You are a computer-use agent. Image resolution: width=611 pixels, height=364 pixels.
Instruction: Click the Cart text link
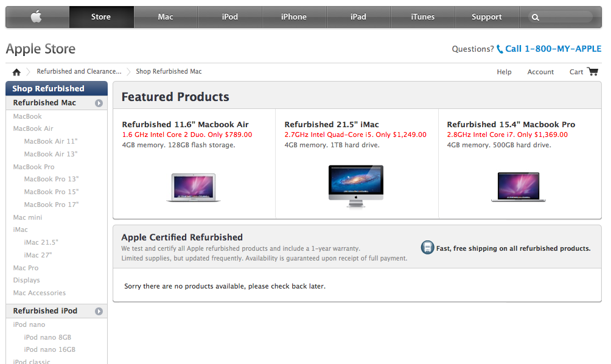pyautogui.click(x=576, y=72)
